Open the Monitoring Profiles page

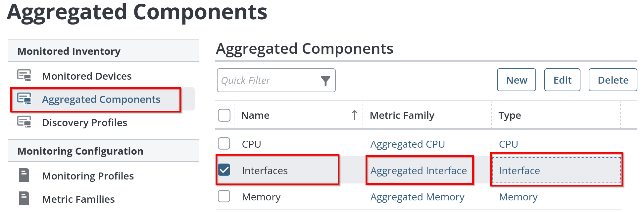88,176
